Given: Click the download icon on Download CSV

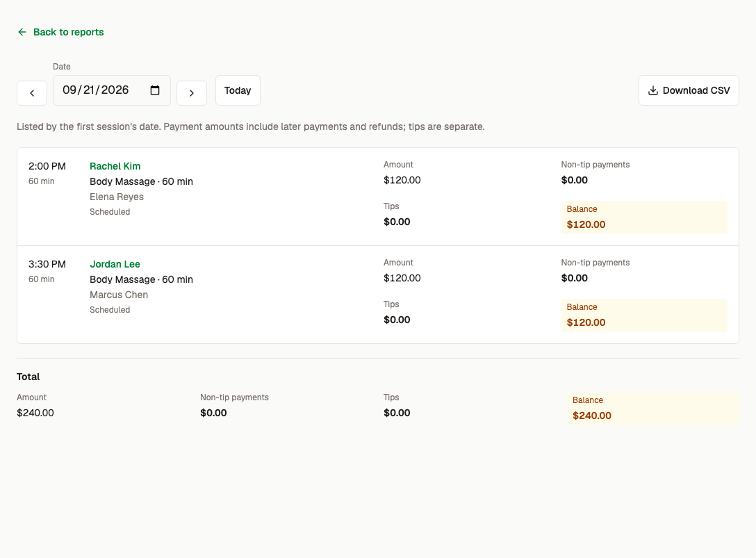Looking at the screenshot, I should [653, 90].
